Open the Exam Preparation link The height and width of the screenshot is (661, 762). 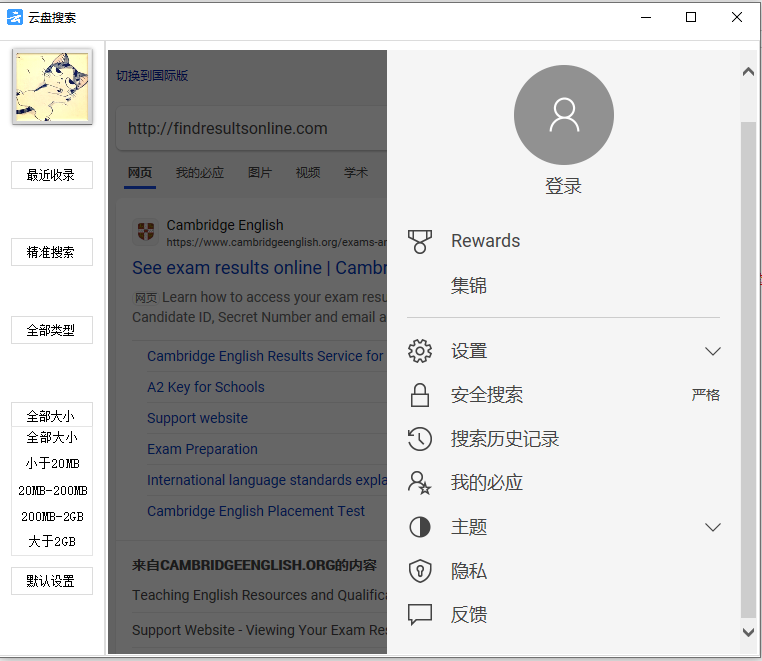pos(202,449)
